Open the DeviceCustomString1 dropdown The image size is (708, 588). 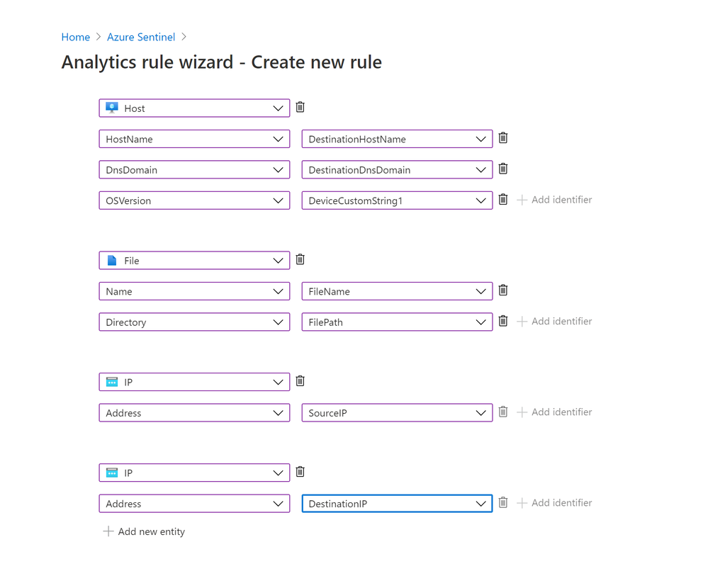pyautogui.click(x=397, y=200)
